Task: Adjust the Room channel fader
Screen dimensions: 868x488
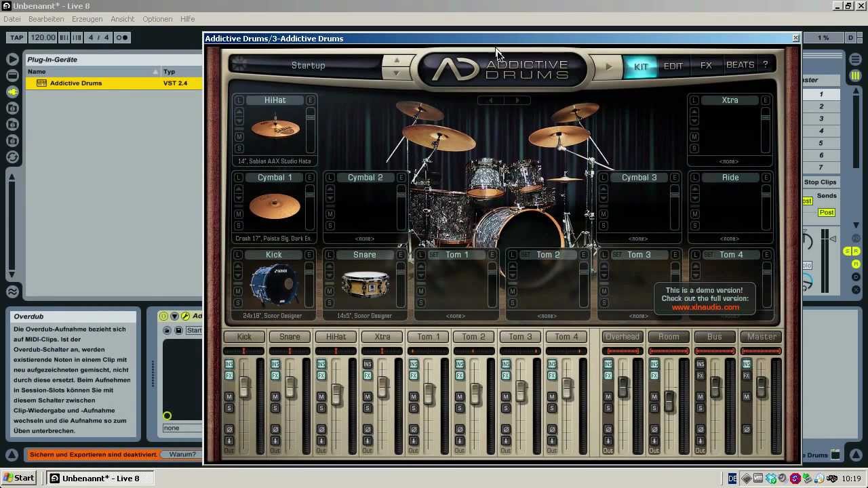Action: (669, 401)
